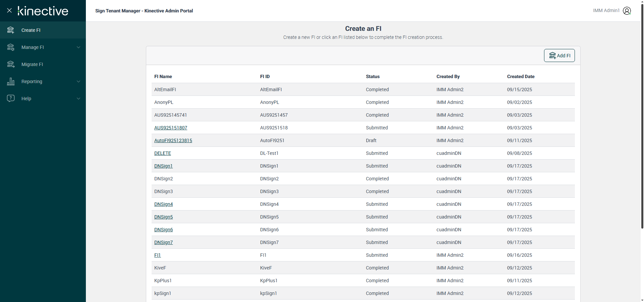Open the DNSign7 FI link
Screen dimensions: 644x302
(163, 242)
